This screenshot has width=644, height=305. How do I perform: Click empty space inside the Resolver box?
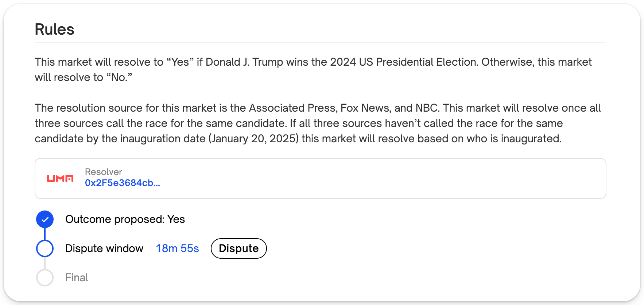365,178
